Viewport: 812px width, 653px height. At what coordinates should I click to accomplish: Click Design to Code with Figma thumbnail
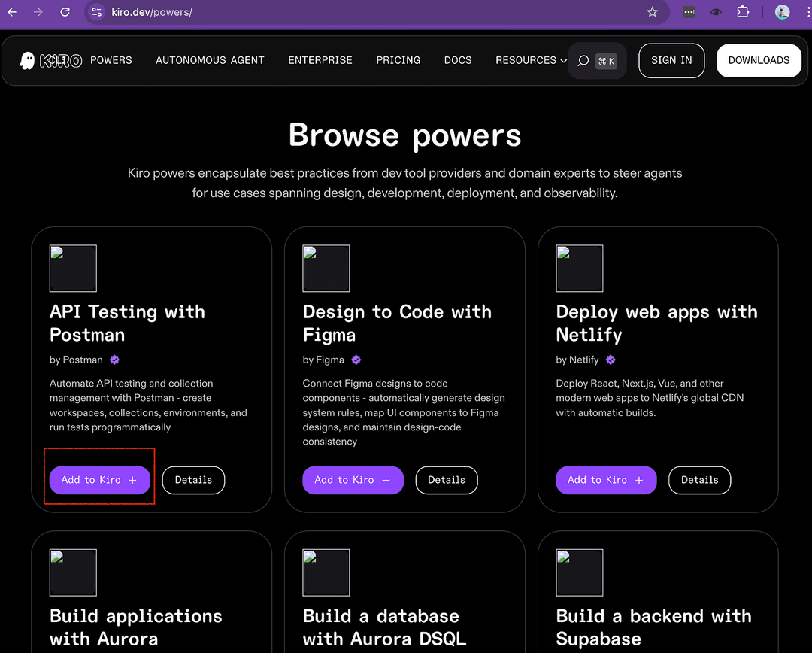pos(326,269)
